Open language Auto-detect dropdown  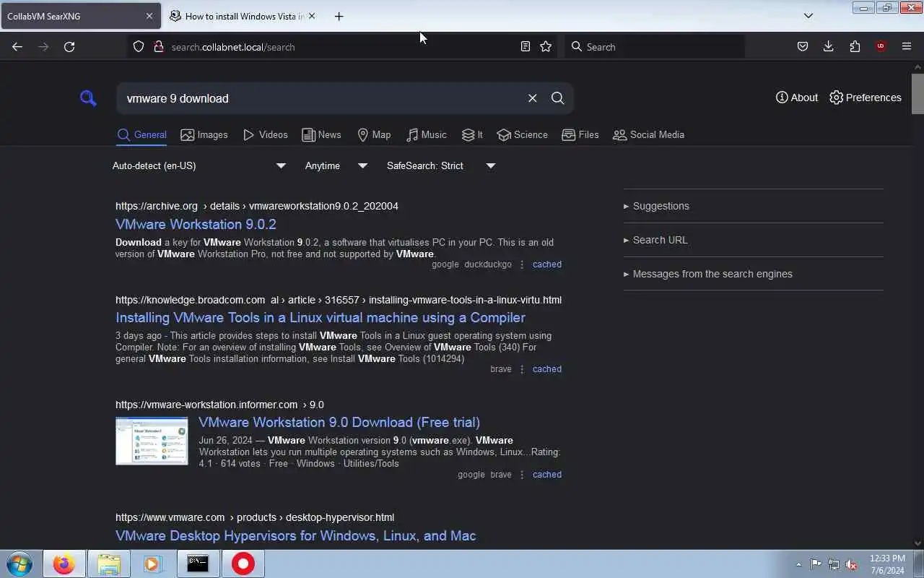coord(199,165)
